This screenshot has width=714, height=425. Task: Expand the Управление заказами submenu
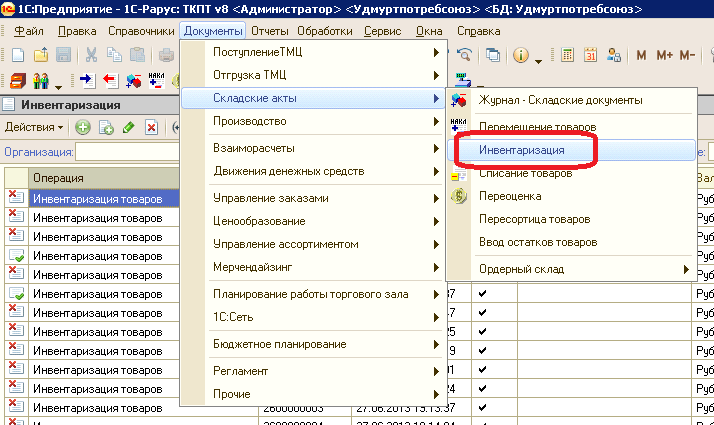(x=313, y=198)
